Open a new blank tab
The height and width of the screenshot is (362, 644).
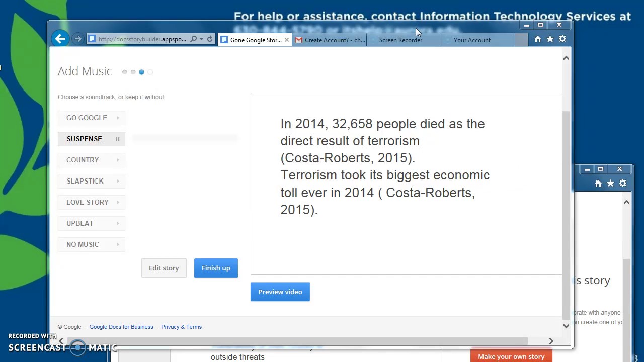(521, 40)
